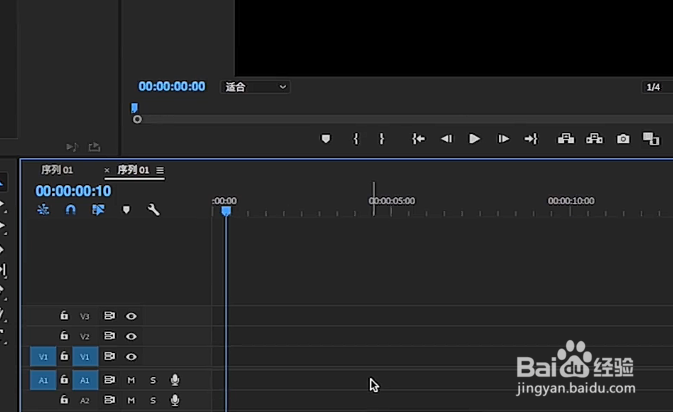Close the active 序列 01 tab
673x412 pixels.
click(107, 170)
